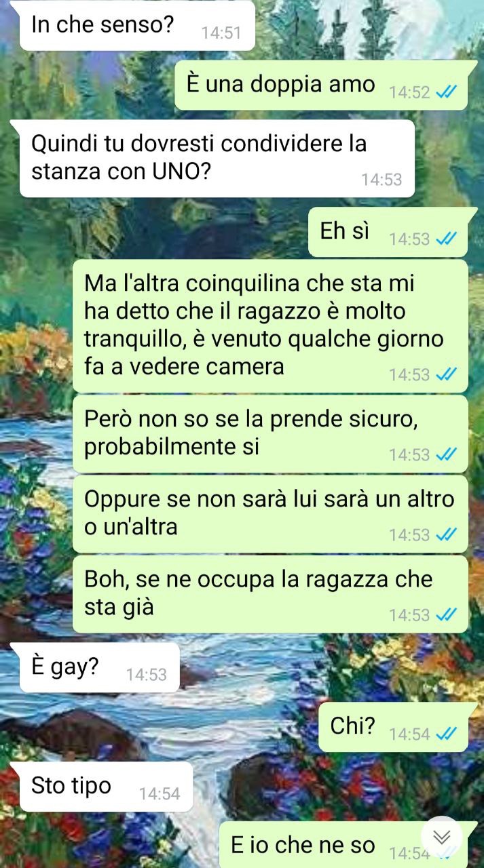This screenshot has height=868, width=484.
Task: Select the "È gay?" received message
Action: [x=99, y=668]
